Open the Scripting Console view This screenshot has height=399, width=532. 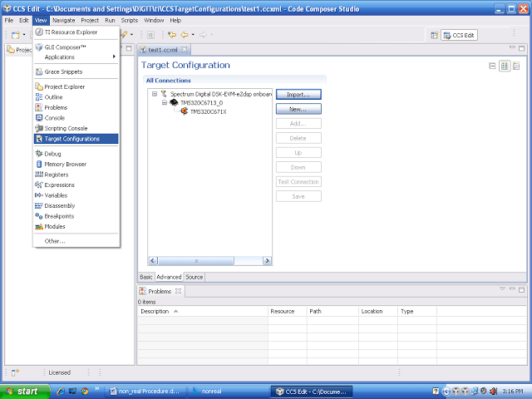tap(76, 128)
